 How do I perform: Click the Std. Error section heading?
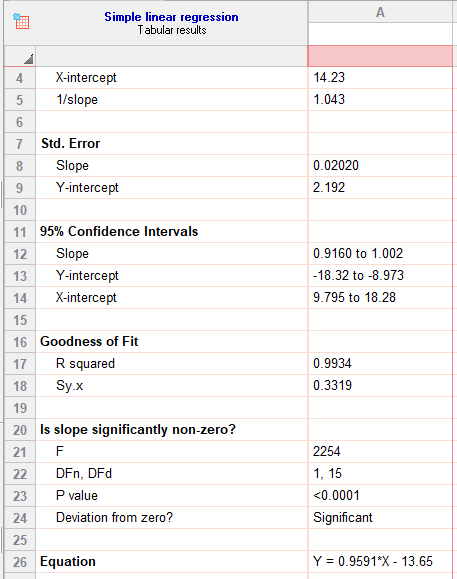pyautogui.click(x=71, y=144)
